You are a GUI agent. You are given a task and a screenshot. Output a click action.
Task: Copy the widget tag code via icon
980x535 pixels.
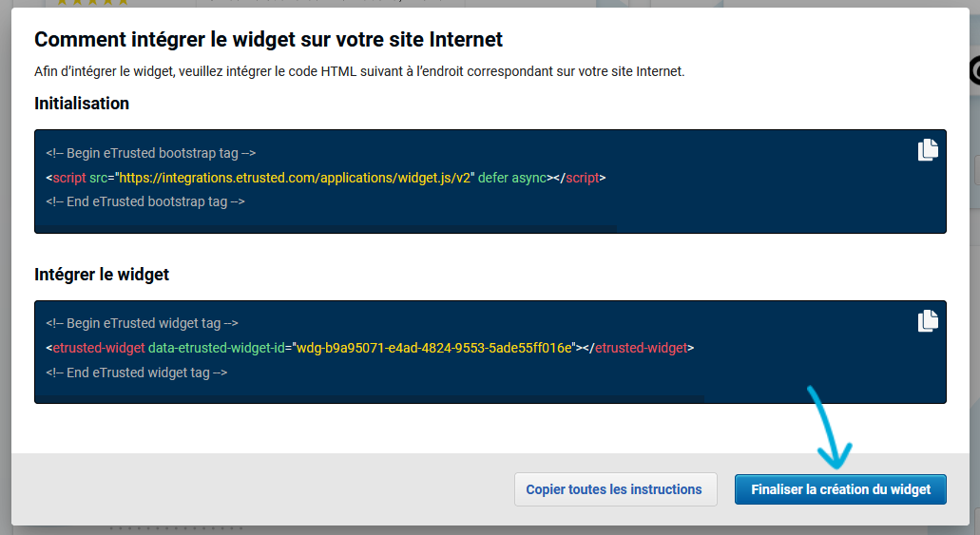click(928, 321)
